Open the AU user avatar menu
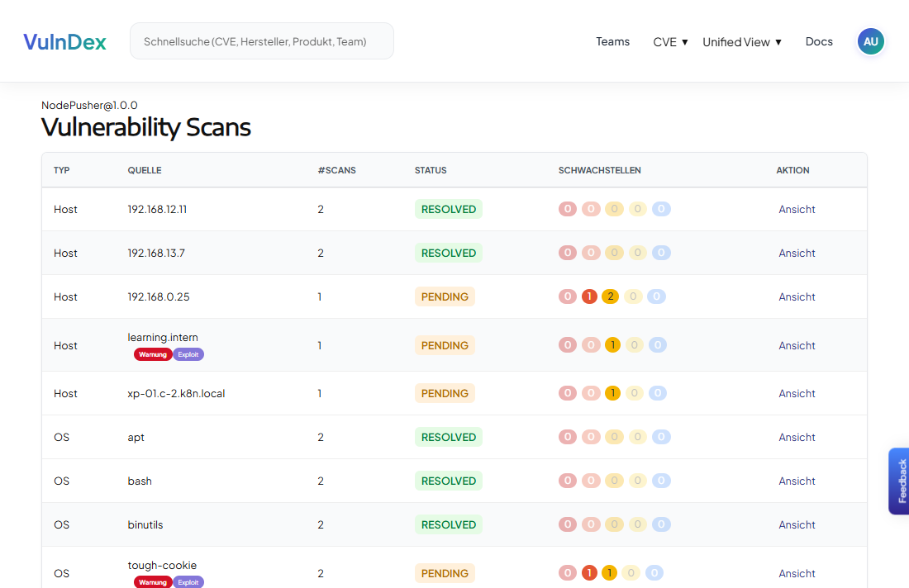909x588 pixels. point(870,41)
